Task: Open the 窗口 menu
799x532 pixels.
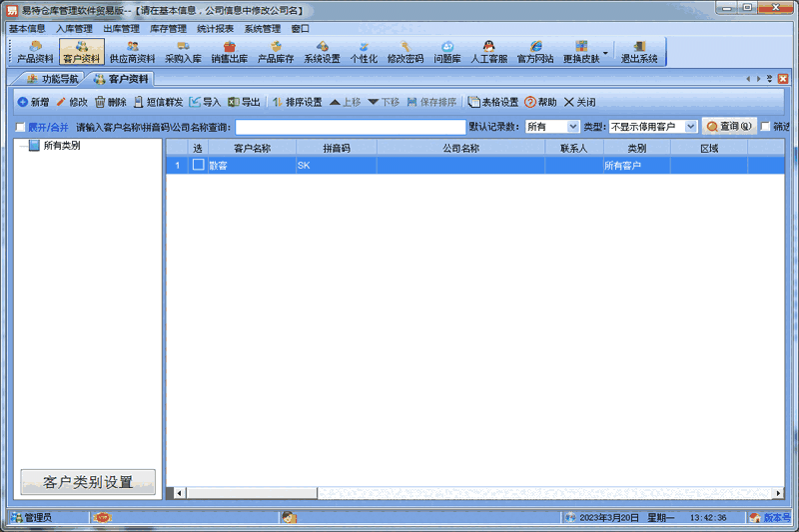Action: 301,29
